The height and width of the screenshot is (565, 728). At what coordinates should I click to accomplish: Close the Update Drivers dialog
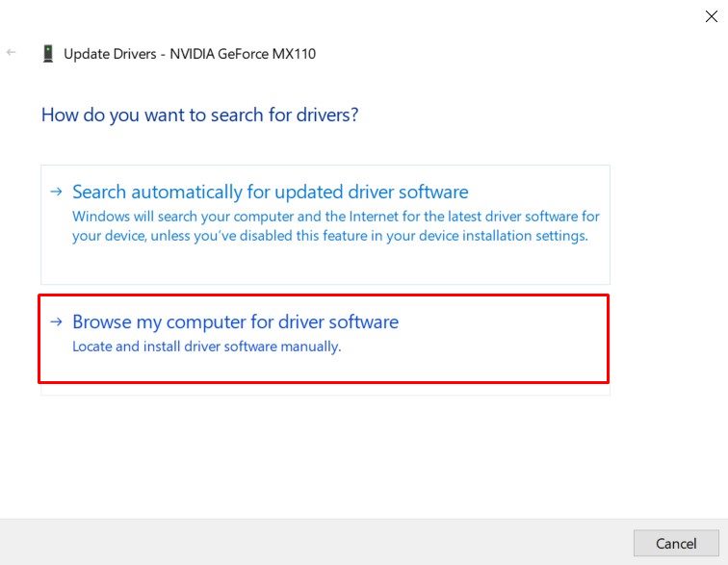(711, 16)
